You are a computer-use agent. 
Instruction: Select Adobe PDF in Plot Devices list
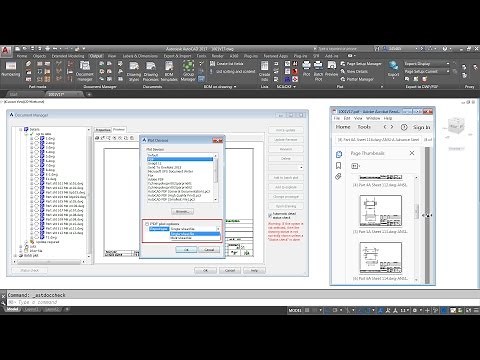[156, 179]
